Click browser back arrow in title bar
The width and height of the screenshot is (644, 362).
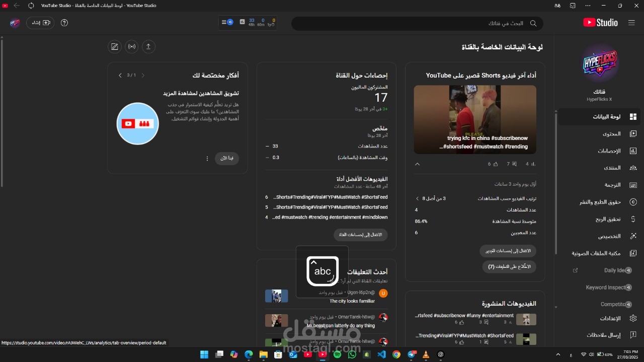point(17,6)
